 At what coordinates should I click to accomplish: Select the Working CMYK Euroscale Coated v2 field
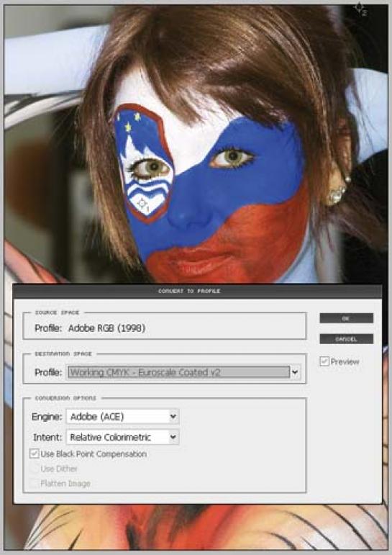pos(178,372)
